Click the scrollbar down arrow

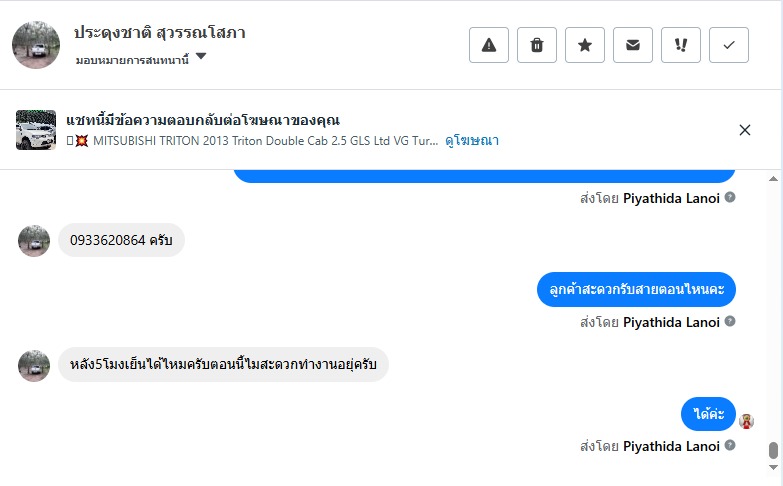pos(773,477)
